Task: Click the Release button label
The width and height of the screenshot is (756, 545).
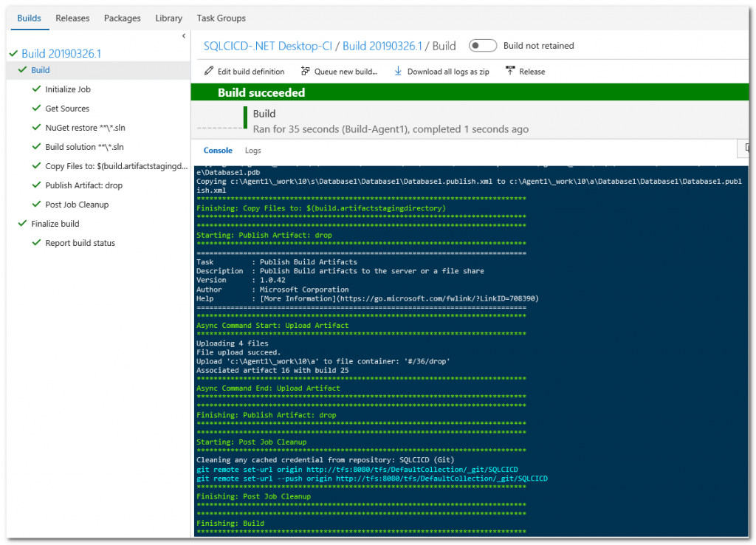Action: tap(532, 72)
